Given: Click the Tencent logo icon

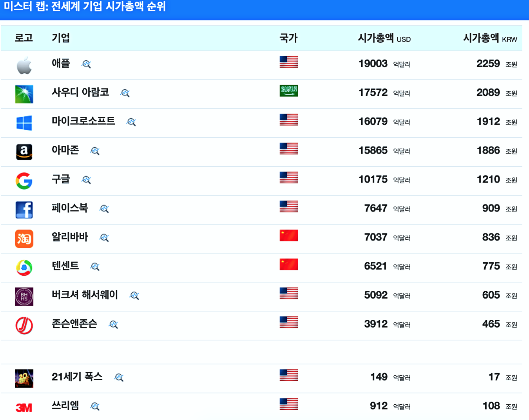Looking at the screenshot, I should pos(24,268).
